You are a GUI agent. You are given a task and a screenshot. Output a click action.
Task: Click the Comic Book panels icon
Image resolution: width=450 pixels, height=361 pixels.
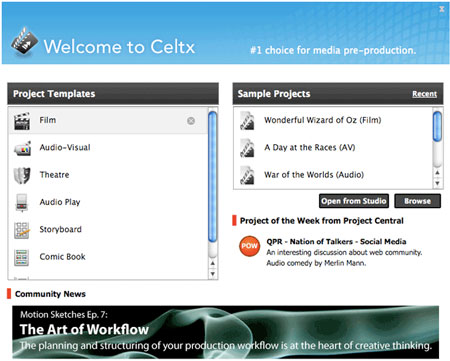pyautogui.click(x=21, y=257)
